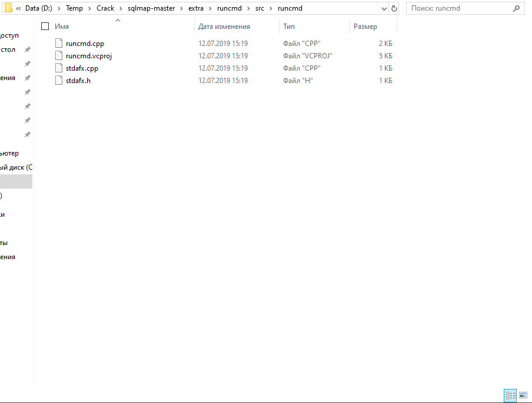
Task: Toggle the select-all checkbox near Имя
Action: coord(45,27)
